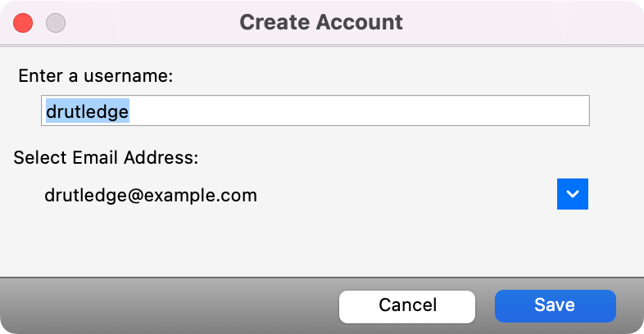This screenshot has height=334, width=644.
Task: Click the Create Account window title
Action: 321,22
